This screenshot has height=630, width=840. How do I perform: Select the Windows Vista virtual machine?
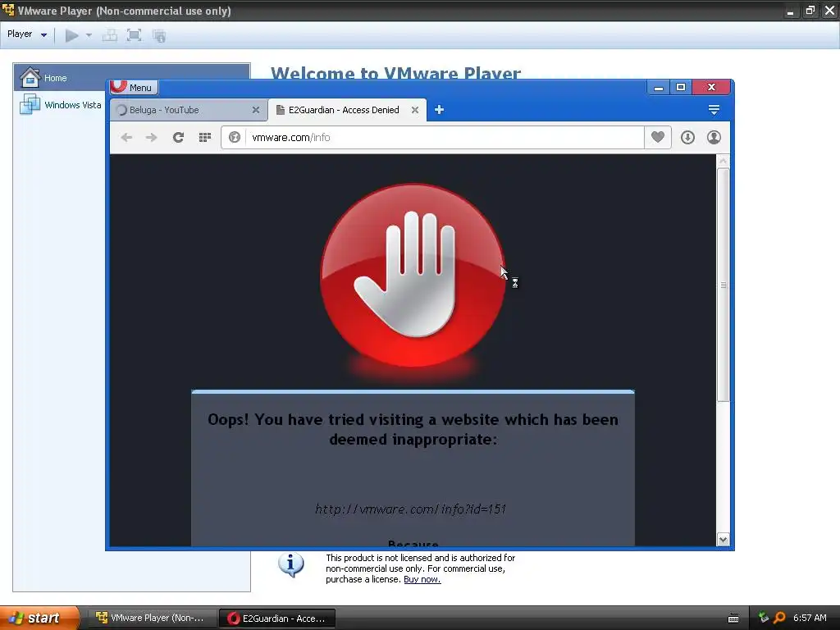click(60, 104)
